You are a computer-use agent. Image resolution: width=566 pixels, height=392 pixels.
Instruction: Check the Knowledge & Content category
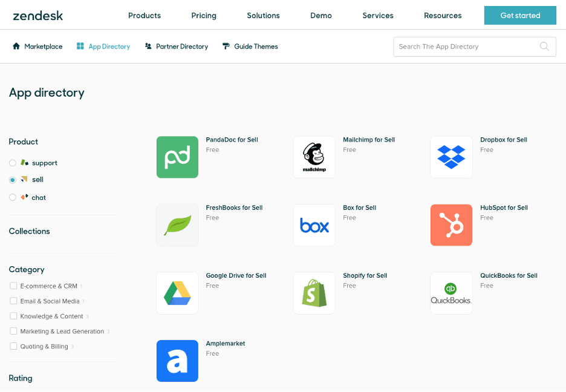point(13,316)
